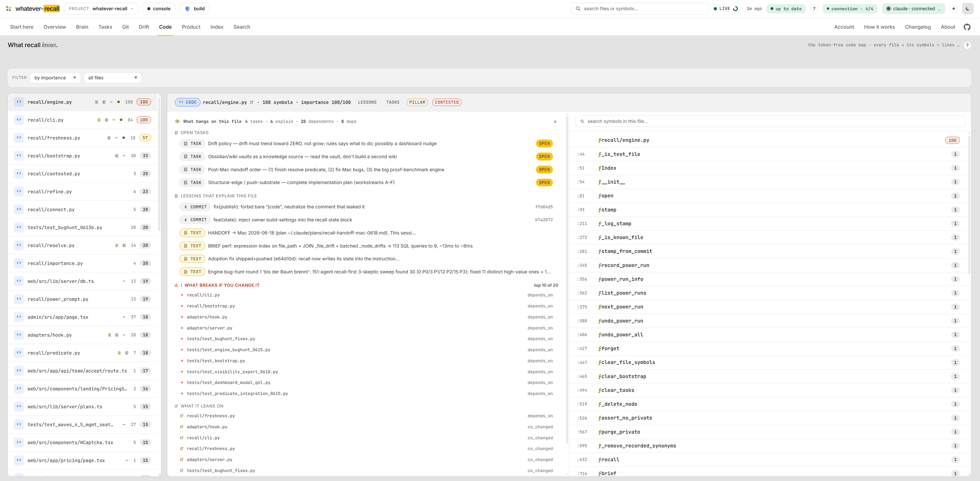Toggle the PILLAR badge
This screenshot has height=481, width=980.
(x=417, y=102)
